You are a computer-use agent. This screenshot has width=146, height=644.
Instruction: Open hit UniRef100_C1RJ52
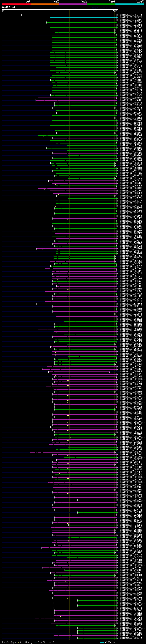click(131, 291)
